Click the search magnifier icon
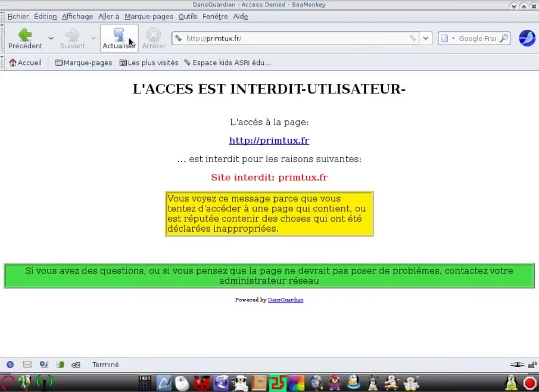 point(503,38)
